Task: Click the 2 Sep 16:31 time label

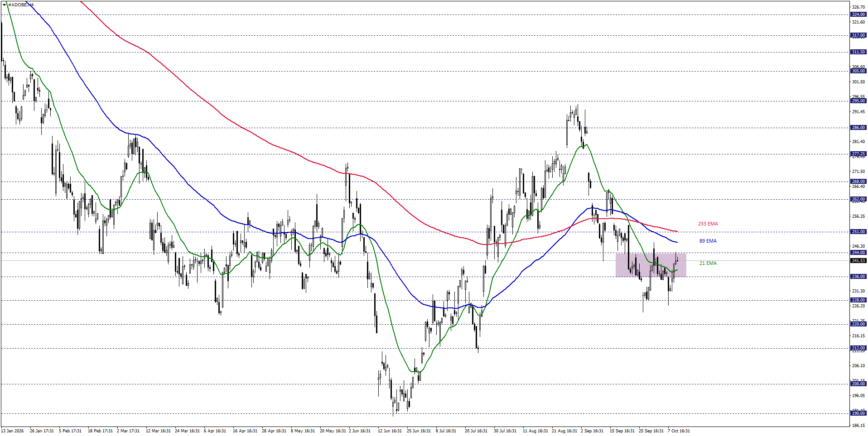Action: pyautogui.click(x=592, y=431)
